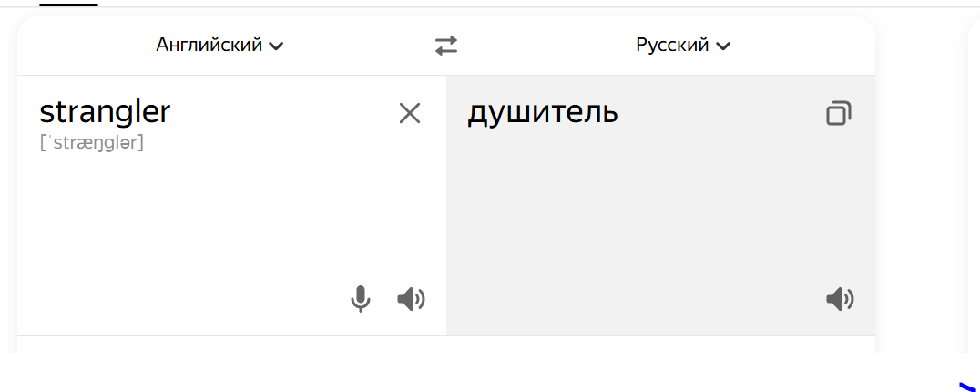Click the white strip below the translation boxes

click(x=446, y=345)
